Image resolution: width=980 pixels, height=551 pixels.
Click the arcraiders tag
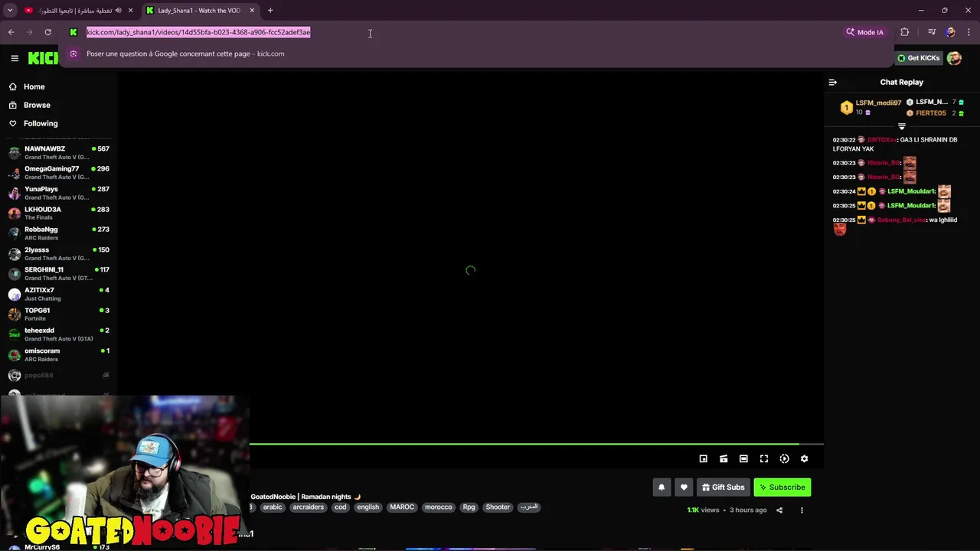[308, 507]
